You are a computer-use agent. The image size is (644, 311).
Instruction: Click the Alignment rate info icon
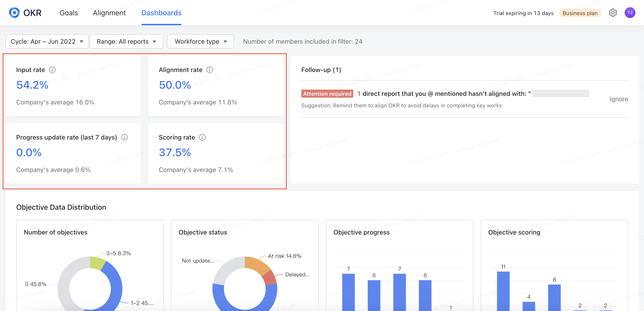[209, 70]
